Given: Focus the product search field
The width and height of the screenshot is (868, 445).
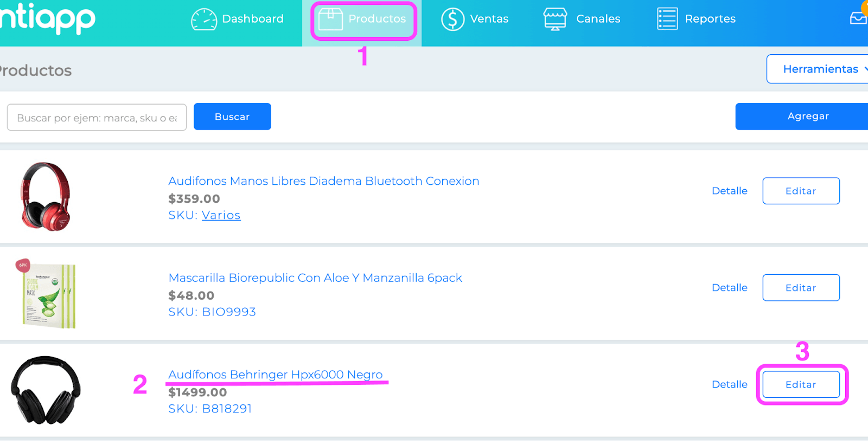Looking at the screenshot, I should click(x=97, y=118).
